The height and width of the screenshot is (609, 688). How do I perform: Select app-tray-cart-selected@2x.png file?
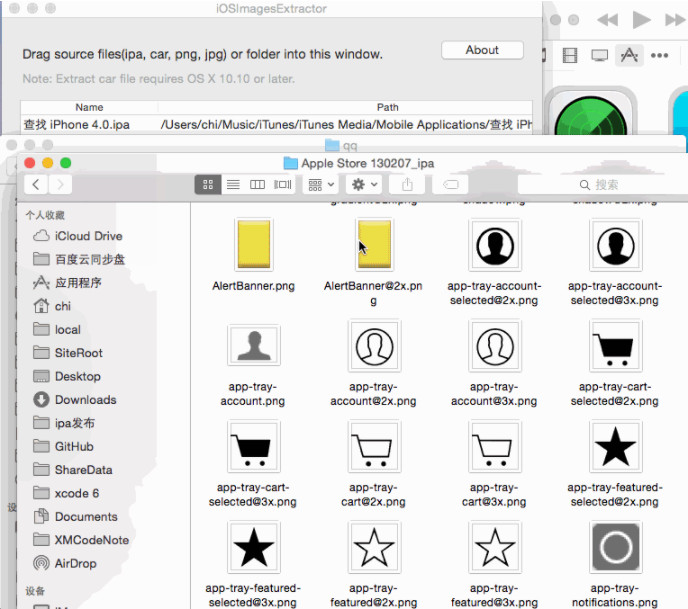616,346
